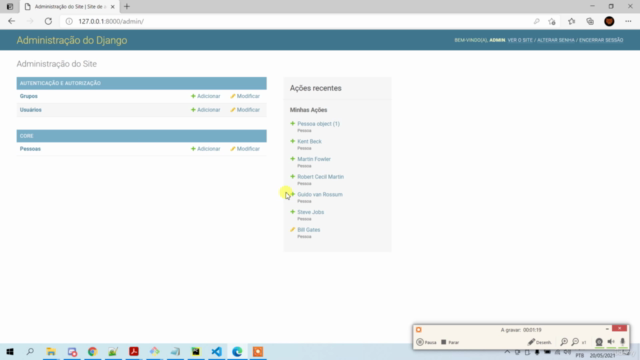Click Encerrar Sessão to log out
Image resolution: width=640 pixels, height=360 pixels.
pos(601,40)
